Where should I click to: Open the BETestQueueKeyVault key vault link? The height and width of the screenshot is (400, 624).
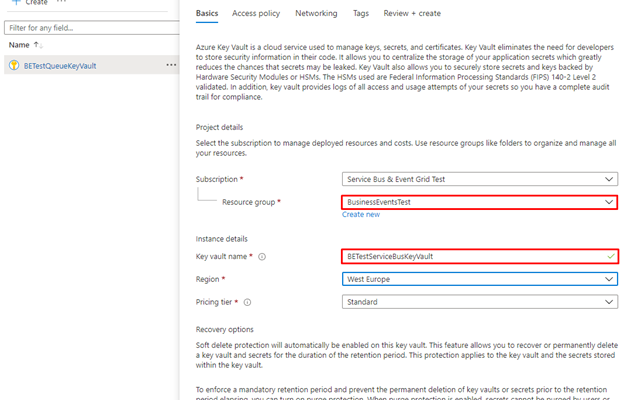pyautogui.click(x=60, y=66)
